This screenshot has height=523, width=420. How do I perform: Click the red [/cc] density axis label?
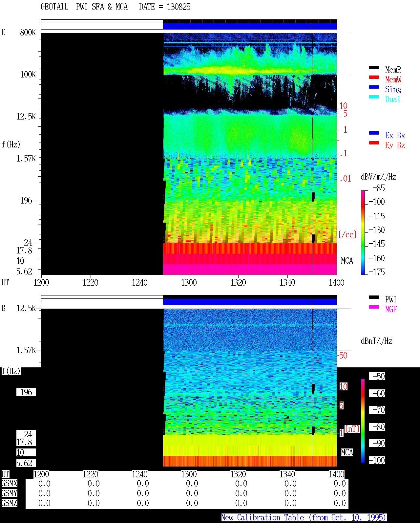click(x=347, y=234)
